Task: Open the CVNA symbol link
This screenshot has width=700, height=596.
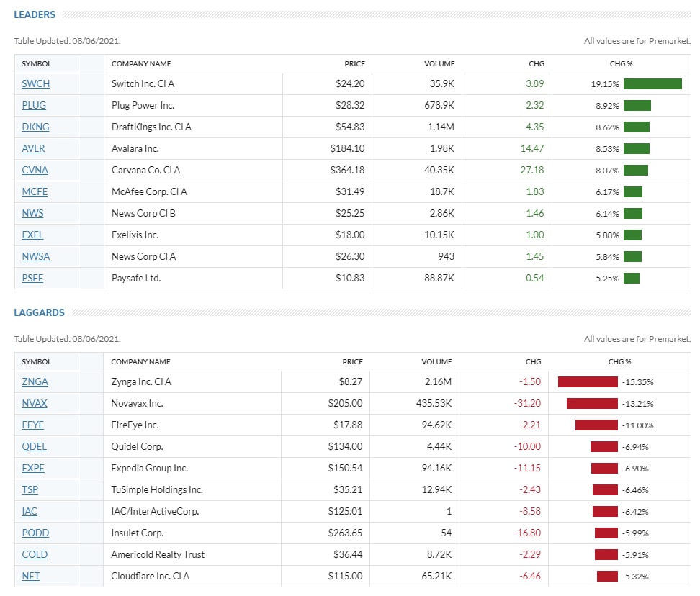Action: tap(35, 171)
